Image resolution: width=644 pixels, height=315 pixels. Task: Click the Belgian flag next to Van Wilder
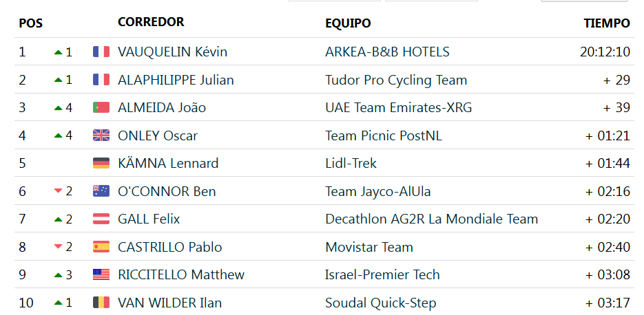point(101,303)
